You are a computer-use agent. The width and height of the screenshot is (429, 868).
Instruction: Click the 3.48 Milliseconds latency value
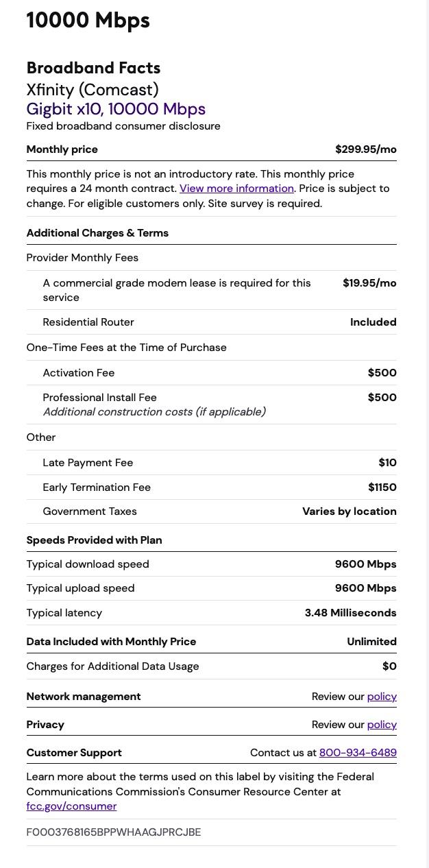click(350, 613)
